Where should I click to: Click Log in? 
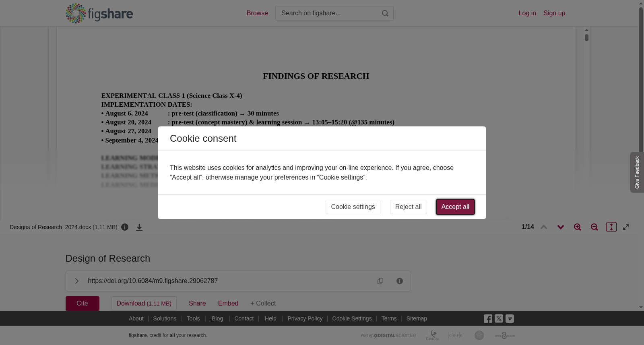pyautogui.click(x=527, y=13)
